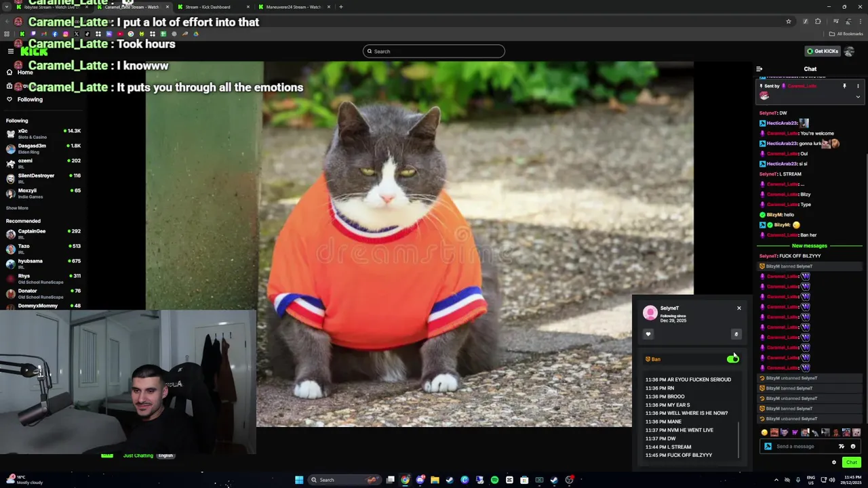Open Chrome from the taskbar

405,480
